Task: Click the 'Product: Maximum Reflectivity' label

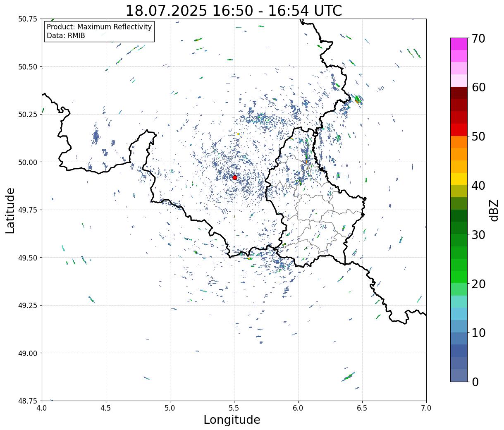Action: [x=99, y=27]
